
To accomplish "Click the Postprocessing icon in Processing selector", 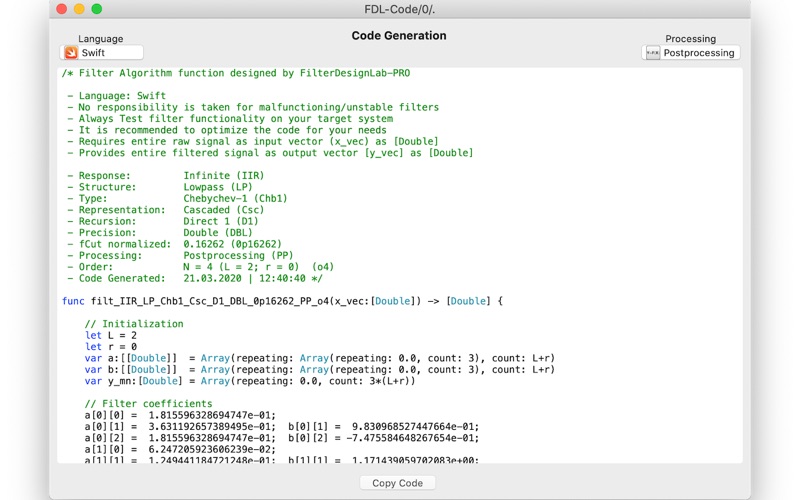I will [653, 53].
